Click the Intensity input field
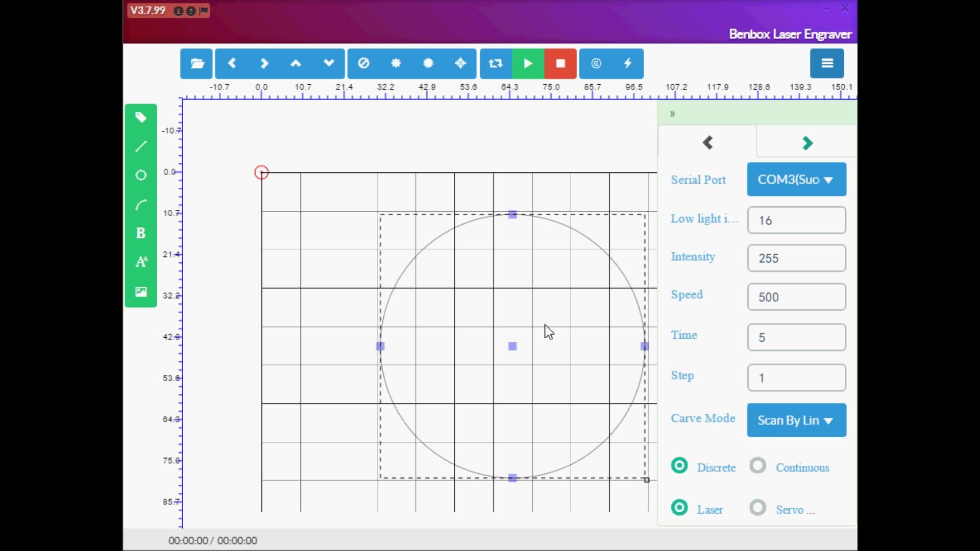This screenshot has width=980, height=551. click(796, 258)
